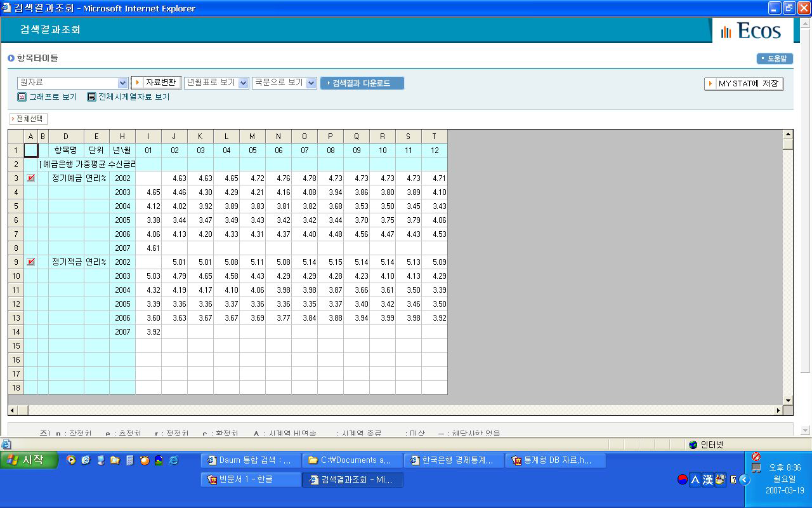Viewport: 812px width, 508px height.
Task: Switch to 한국은행 경제통계 taskbar window
Action: coord(454,460)
